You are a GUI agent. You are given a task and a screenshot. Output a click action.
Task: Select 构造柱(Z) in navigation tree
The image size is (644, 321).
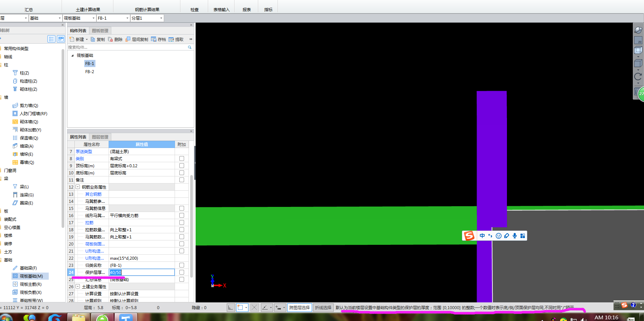[x=28, y=81]
